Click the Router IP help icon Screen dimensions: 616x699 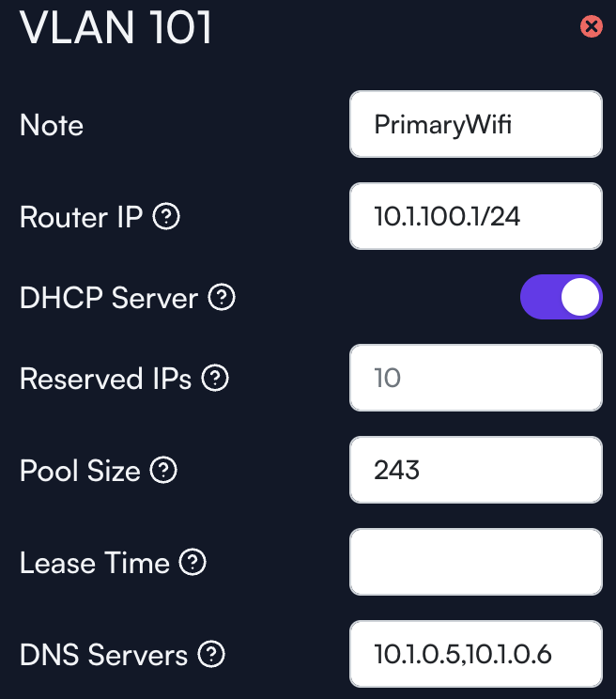[x=166, y=217]
